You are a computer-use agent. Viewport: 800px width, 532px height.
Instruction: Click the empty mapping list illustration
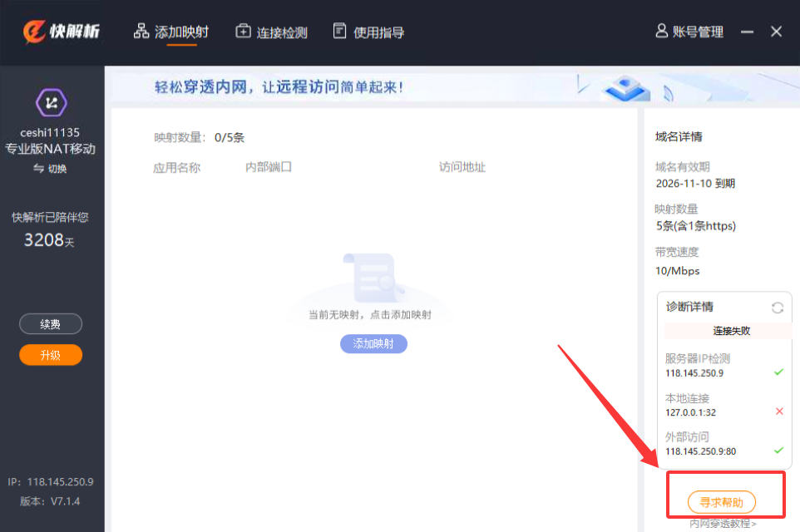pyautogui.click(x=373, y=278)
